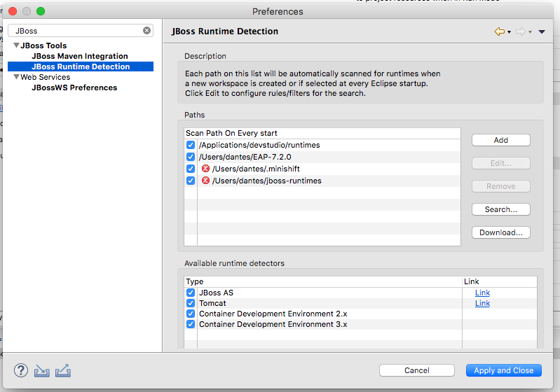Select JBossWS Preferences page
The height and width of the screenshot is (392, 560).
[x=74, y=87]
